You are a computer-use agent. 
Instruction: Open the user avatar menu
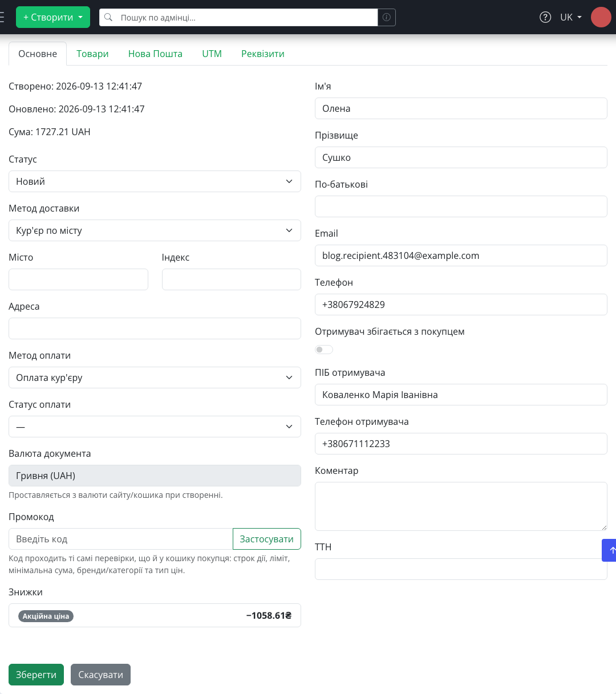coord(601,17)
